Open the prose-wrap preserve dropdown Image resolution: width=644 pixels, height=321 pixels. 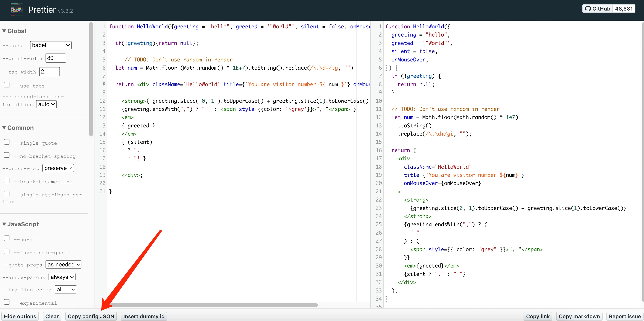pos(58,168)
